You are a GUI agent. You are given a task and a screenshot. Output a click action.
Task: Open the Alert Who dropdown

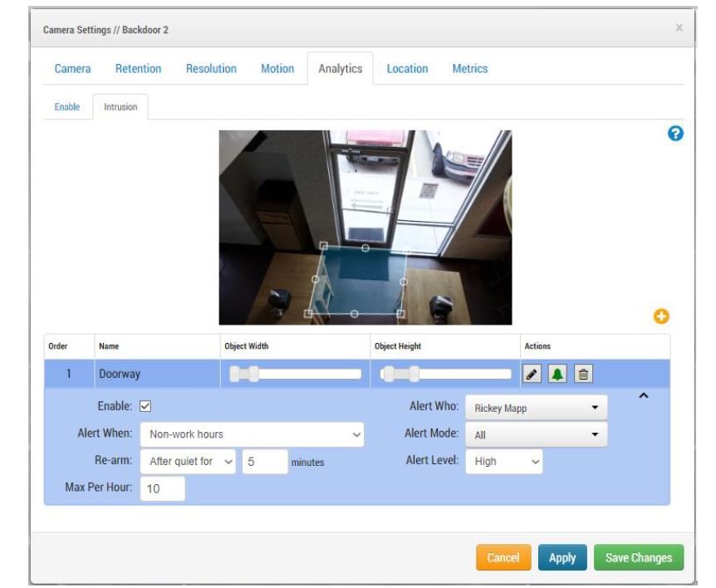click(x=536, y=408)
